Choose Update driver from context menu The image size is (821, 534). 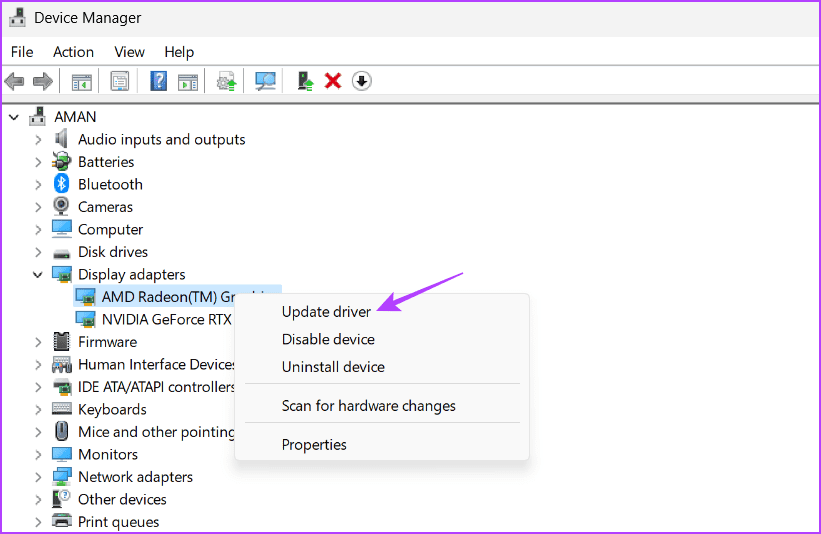coord(326,312)
